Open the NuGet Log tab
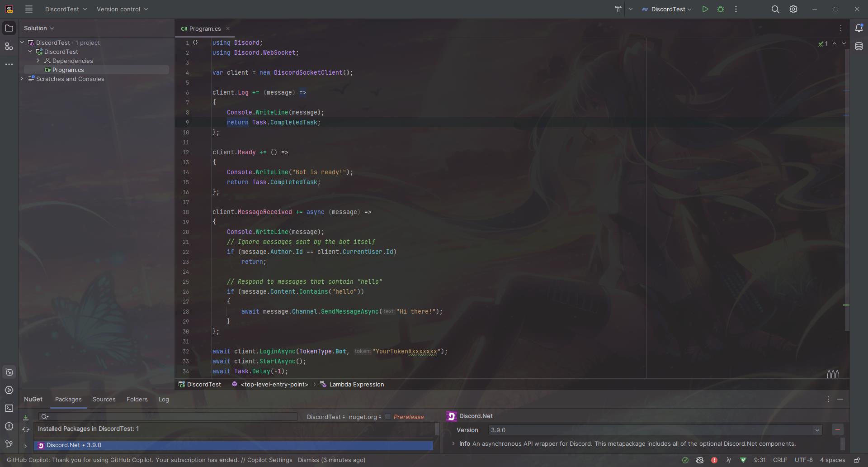The height and width of the screenshot is (467, 868). [164, 399]
